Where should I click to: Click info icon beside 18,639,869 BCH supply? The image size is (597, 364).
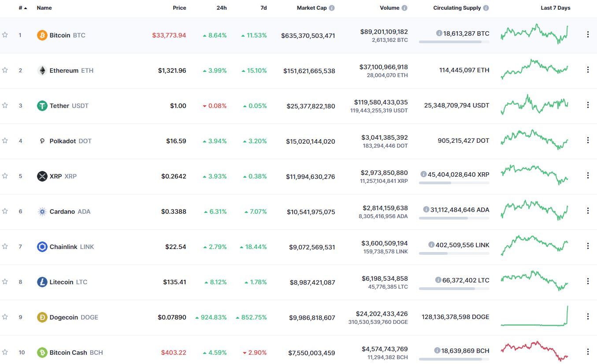point(437,350)
